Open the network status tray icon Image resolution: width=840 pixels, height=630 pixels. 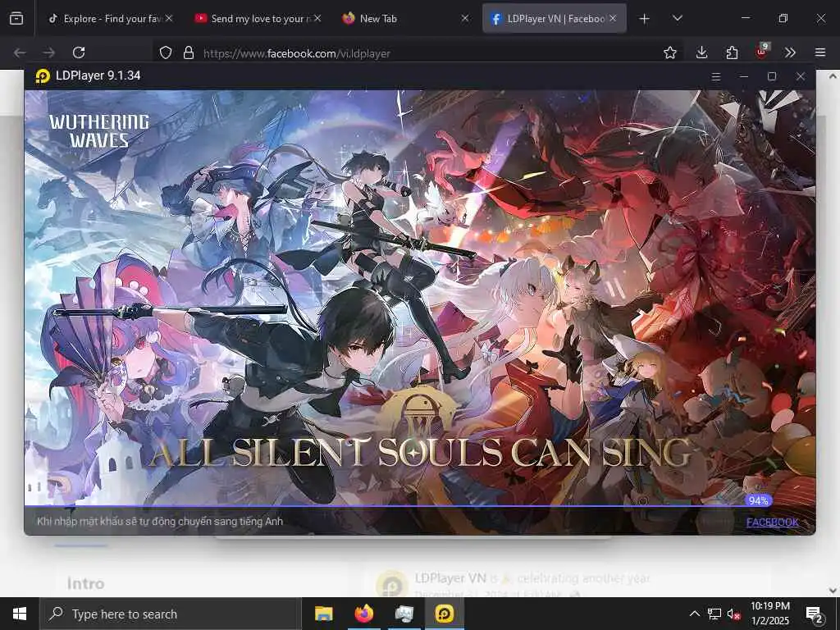coord(714,614)
